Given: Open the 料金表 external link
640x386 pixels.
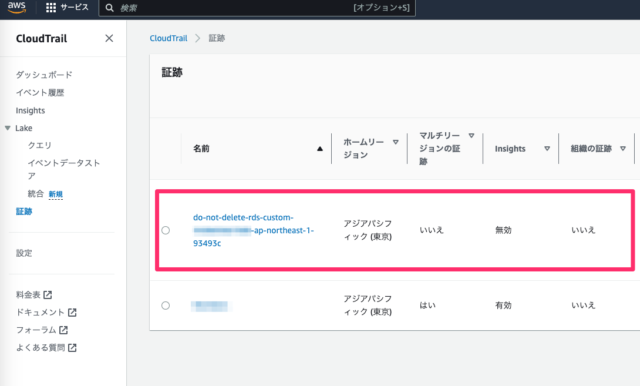Looking at the screenshot, I should (34, 295).
